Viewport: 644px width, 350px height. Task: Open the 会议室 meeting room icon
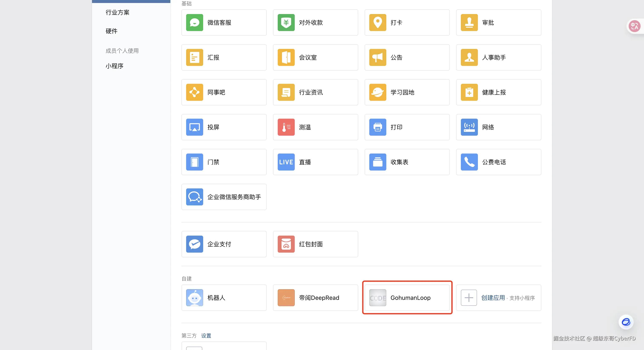(286, 57)
